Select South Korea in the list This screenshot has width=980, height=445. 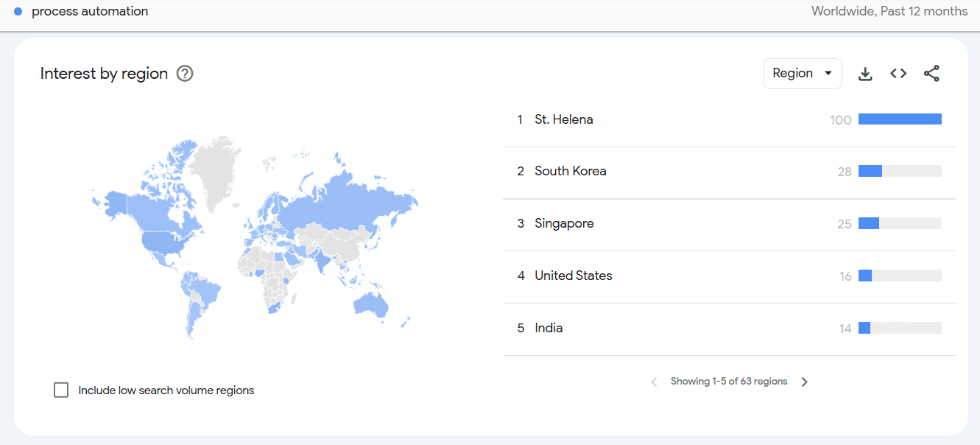pos(570,171)
